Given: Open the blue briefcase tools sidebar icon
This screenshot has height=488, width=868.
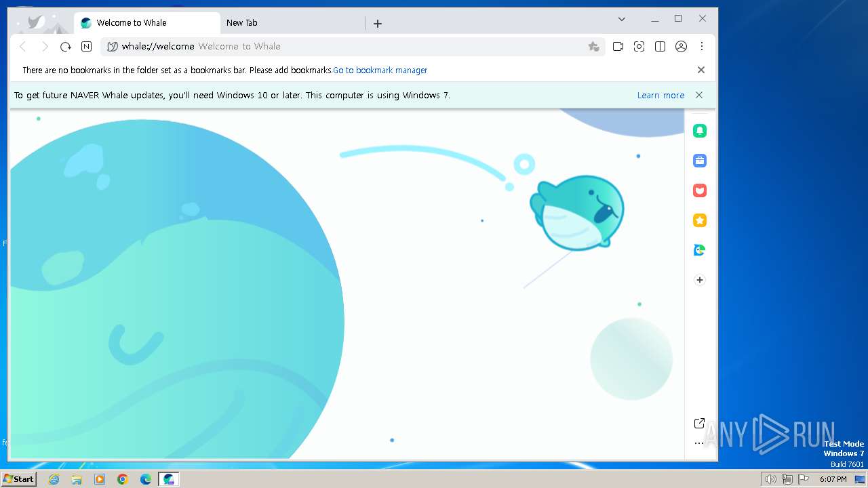Looking at the screenshot, I should pyautogui.click(x=700, y=161).
